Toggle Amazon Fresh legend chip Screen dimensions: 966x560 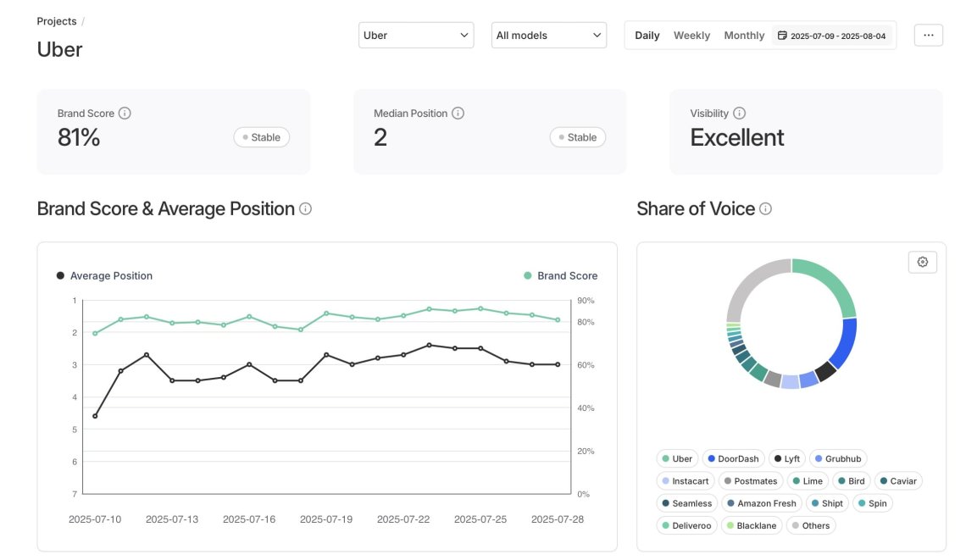pyautogui.click(x=762, y=503)
